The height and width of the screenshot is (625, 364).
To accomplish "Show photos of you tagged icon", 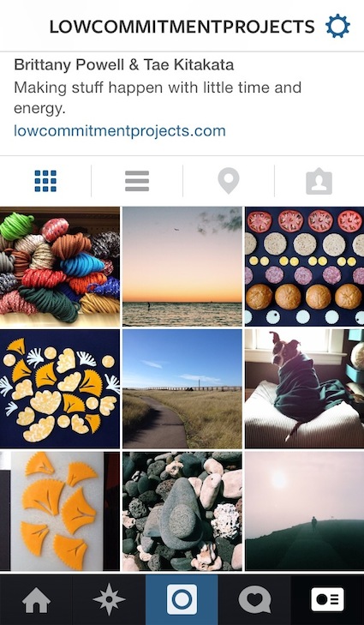I will click(319, 182).
